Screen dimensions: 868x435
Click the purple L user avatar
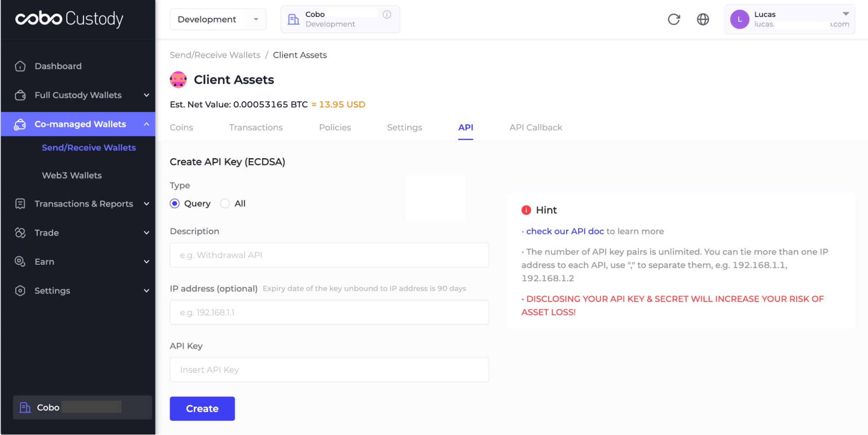[x=740, y=20]
